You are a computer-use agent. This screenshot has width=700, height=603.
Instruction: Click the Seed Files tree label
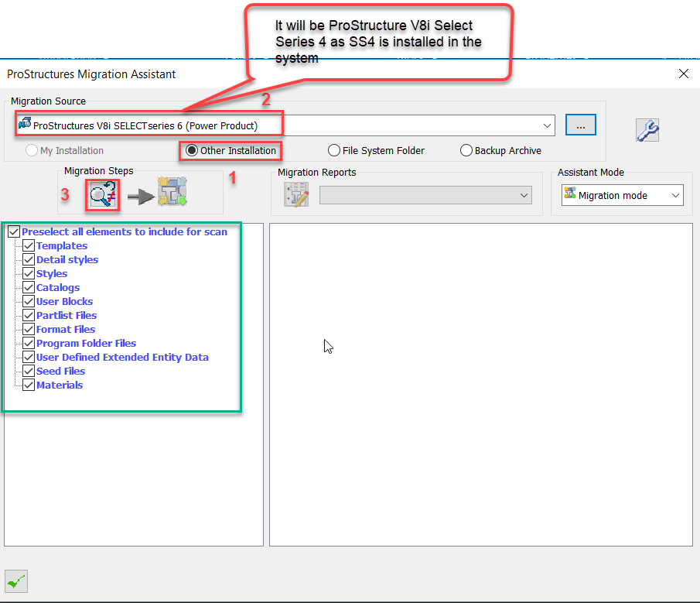coord(60,372)
